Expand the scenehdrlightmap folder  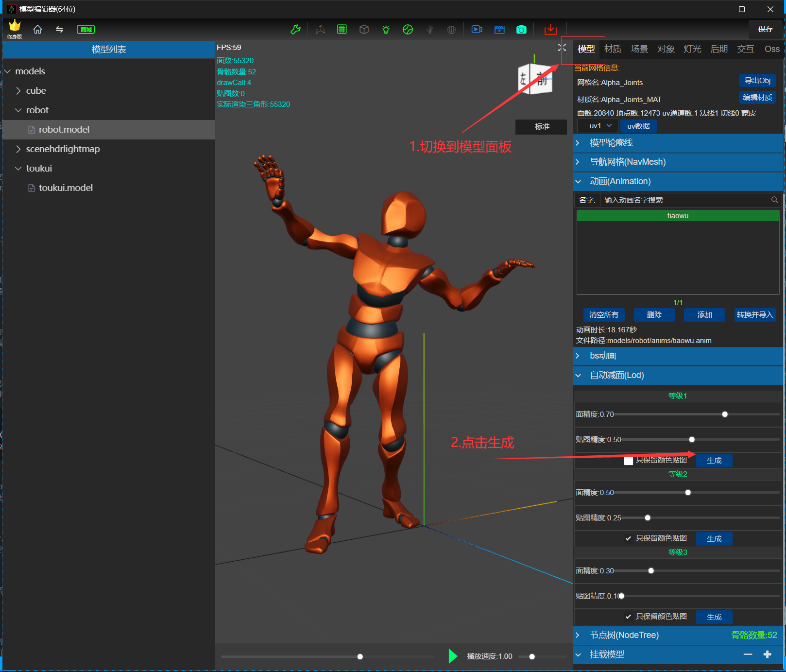pos(18,149)
